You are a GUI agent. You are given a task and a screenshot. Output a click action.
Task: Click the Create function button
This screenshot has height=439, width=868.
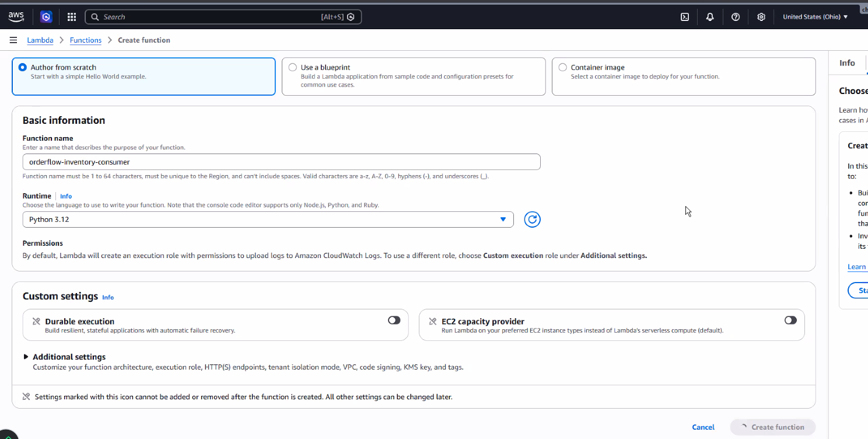pos(773,427)
